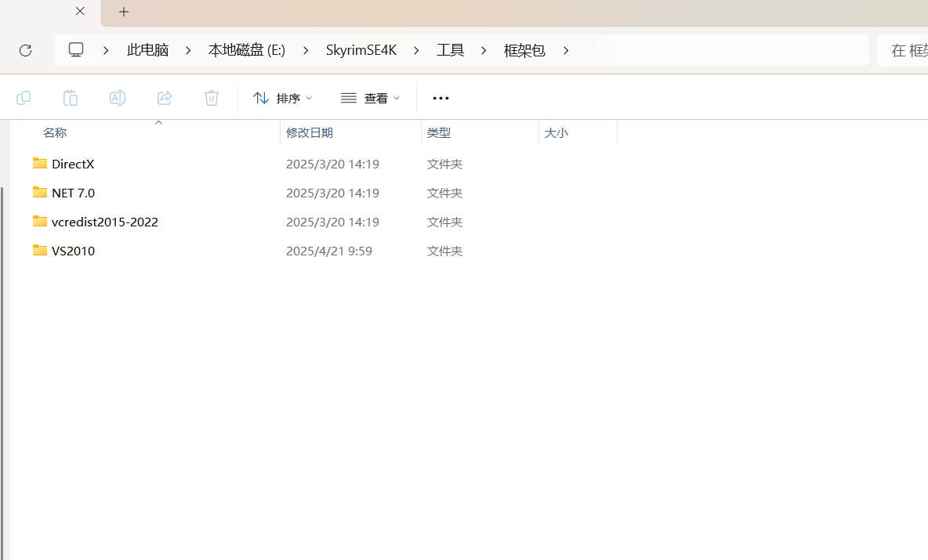The height and width of the screenshot is (560, 928).
Task: Open the VS2010 folder
Action: click(73, 250)
